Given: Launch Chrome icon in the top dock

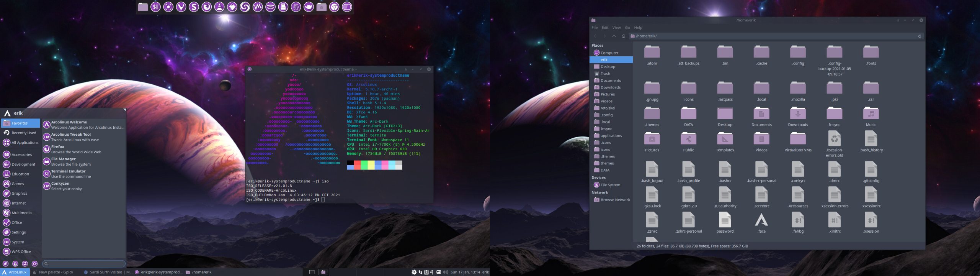Looking at the screenshot, I should click(334, 7).
